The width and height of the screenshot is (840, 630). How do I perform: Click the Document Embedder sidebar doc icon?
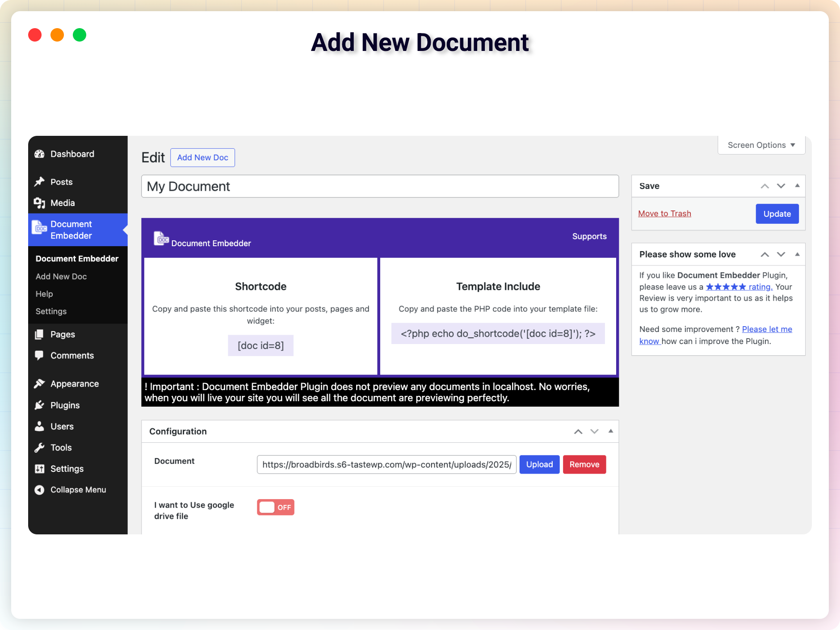(39, 227)
